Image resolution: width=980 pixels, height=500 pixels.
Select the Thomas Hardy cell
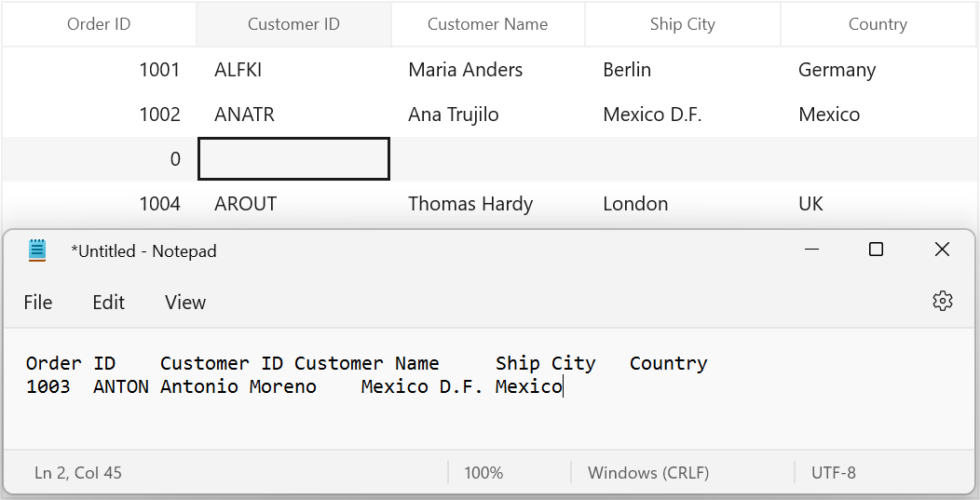[487, 204]
